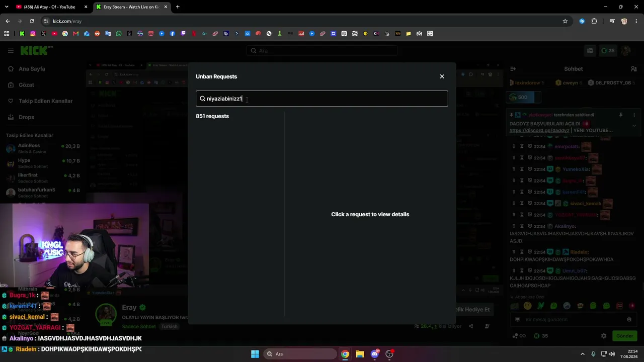The image size is (644, 362).
Task: Open the volume control in system tray
Action: (x=612, y=354)
